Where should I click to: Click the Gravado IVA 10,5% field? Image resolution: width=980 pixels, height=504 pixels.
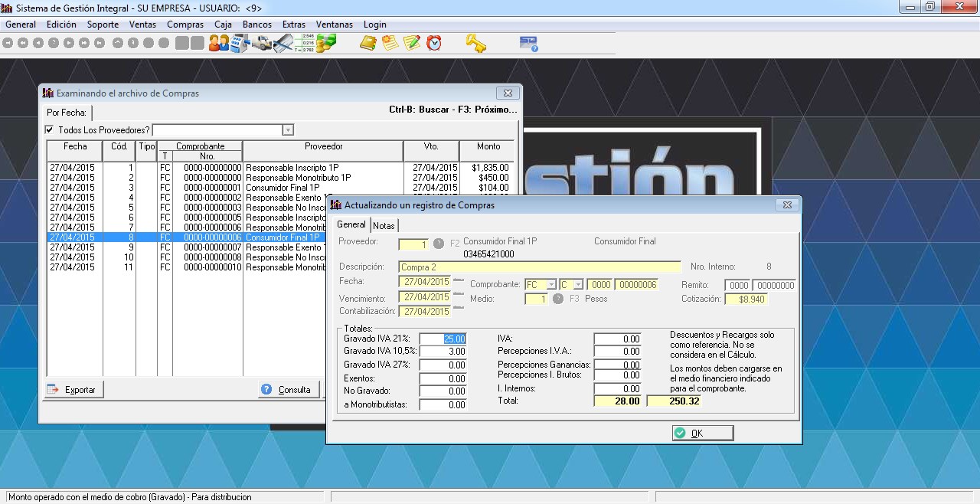pyautogui.click(x=442, y=352)
